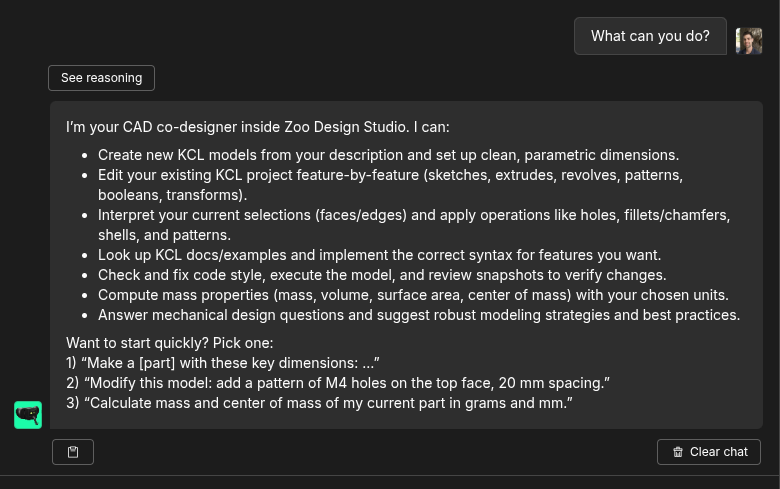Screen dimensions: 780x489
Task: Click the "Look up KCL docs/examples" bullet
Action: (x=379, y=255)
